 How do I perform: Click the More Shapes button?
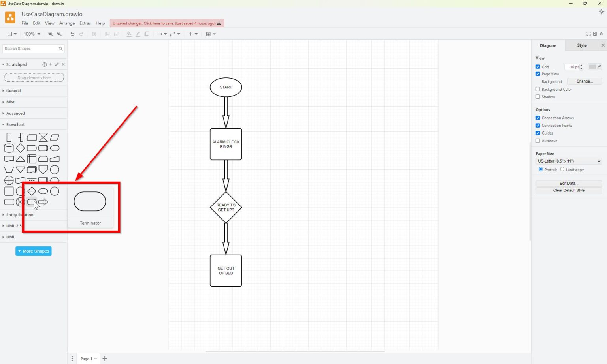[x=33, y=251]
